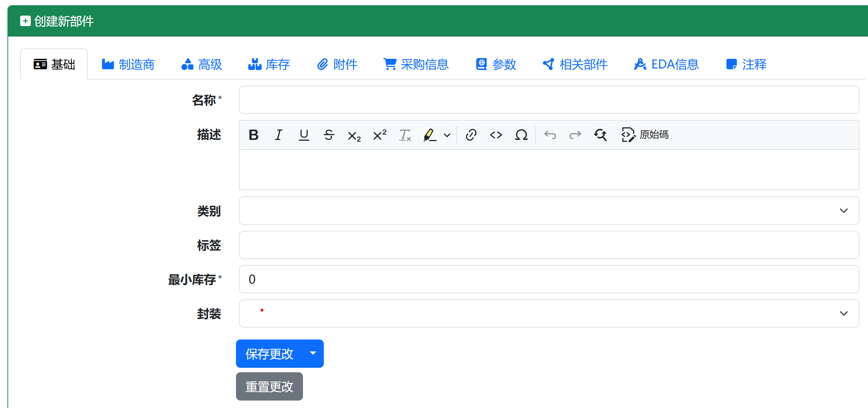
Task: Toggle underline in description toolbar
Action: (304, 135)
